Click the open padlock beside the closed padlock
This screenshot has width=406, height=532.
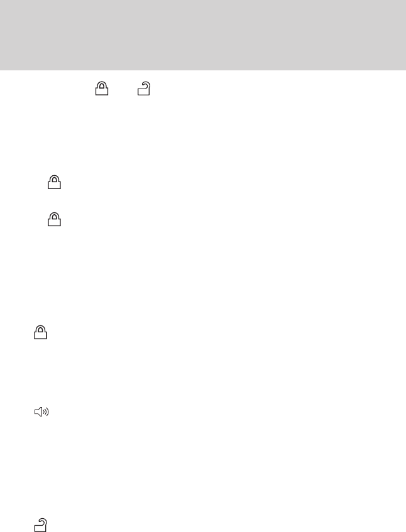pyautogui.click(x=144, y=89)
